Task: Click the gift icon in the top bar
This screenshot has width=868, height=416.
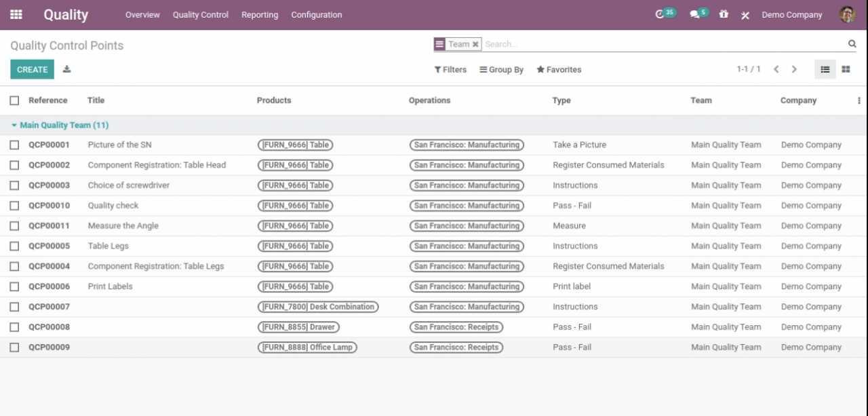Action: (x=723, y=14)
